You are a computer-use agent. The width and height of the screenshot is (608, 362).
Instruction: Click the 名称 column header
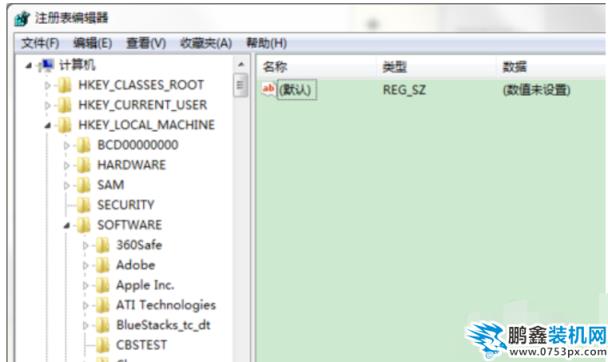coord(316,67)
